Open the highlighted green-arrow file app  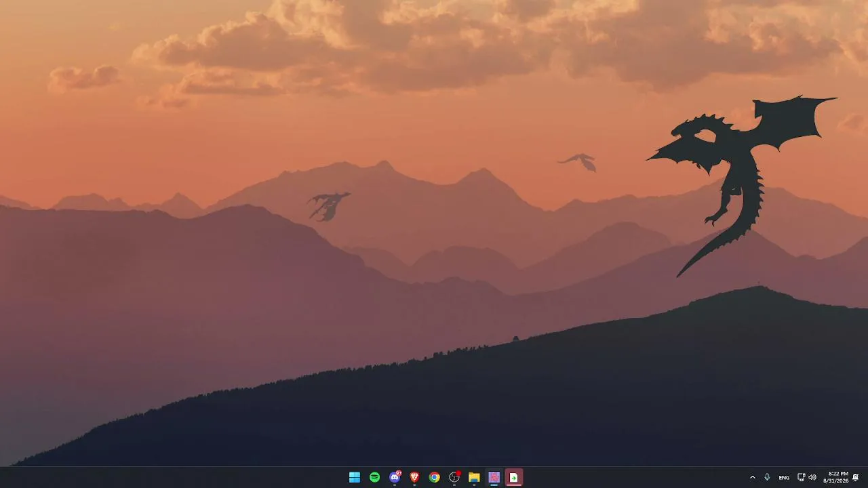(x=514, y=477)
